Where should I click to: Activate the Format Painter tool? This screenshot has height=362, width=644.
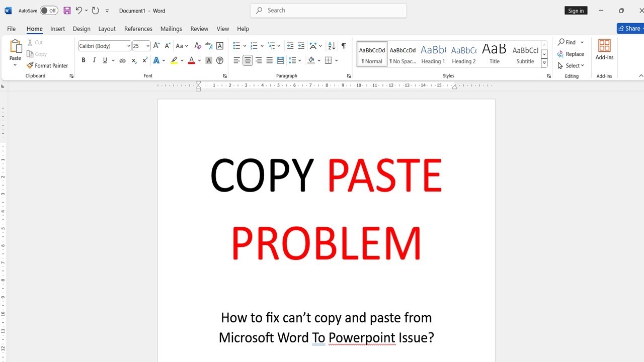coord(47,65)
